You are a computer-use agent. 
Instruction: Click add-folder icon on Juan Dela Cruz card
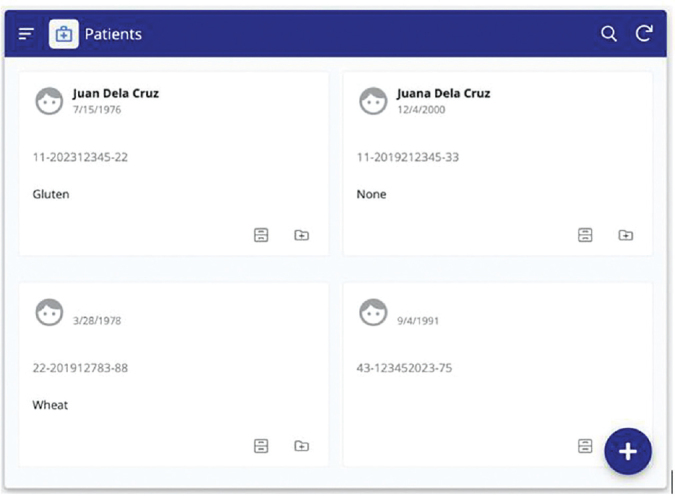[x=301, y=235]
